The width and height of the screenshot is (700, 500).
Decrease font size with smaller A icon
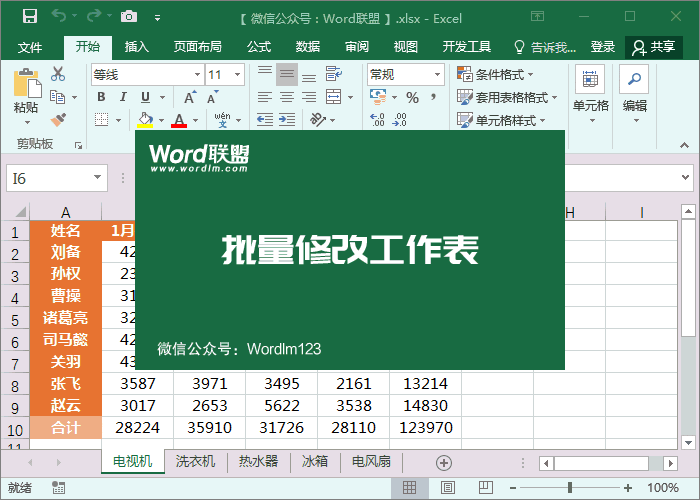point(212,97)
